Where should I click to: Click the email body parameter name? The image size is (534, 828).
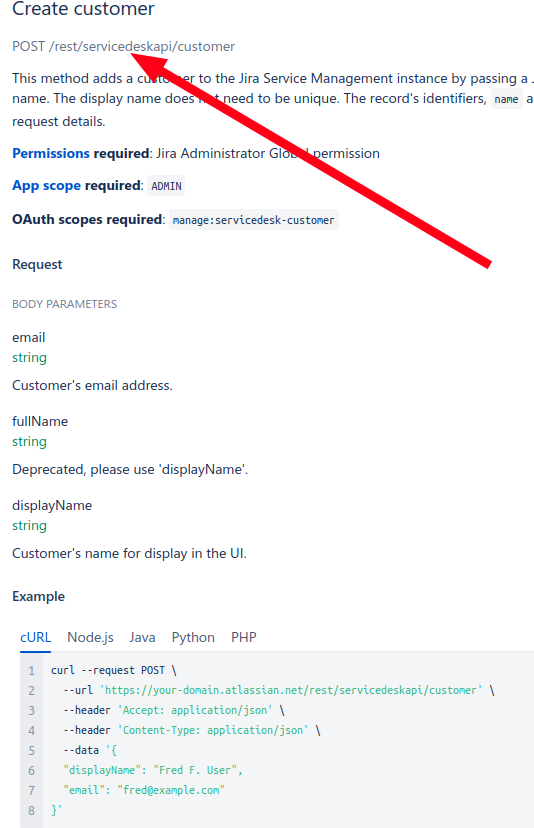pyautogui.click(x=29, y=337)
